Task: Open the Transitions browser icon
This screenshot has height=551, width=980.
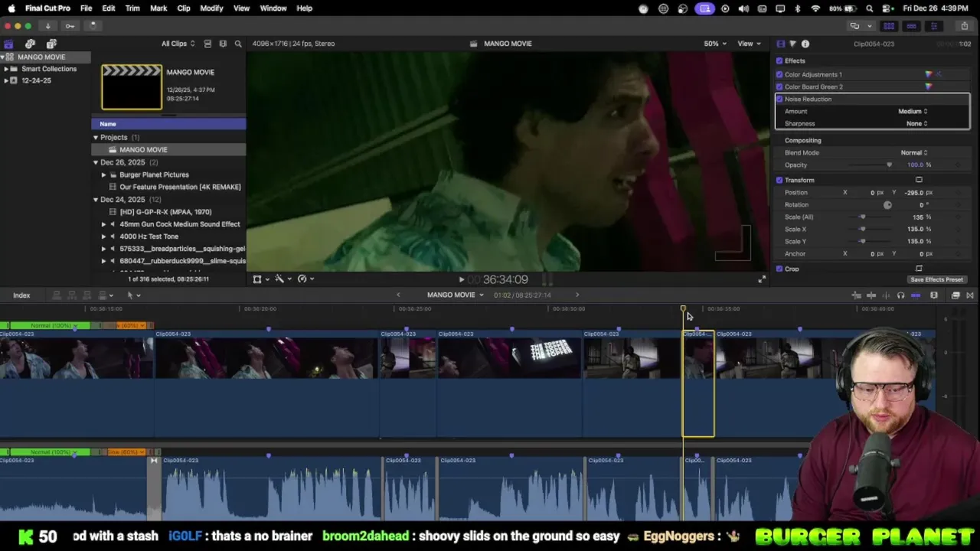Action: coord(970,295)
